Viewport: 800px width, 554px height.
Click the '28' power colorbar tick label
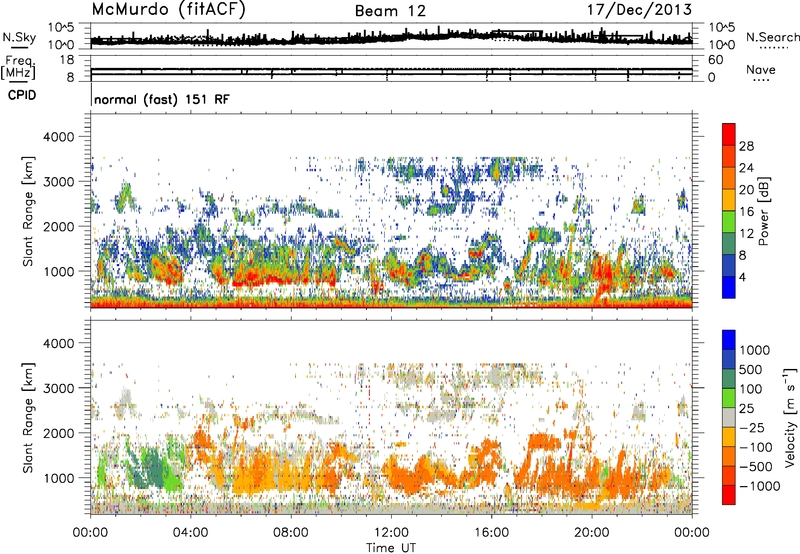(746, 146)
